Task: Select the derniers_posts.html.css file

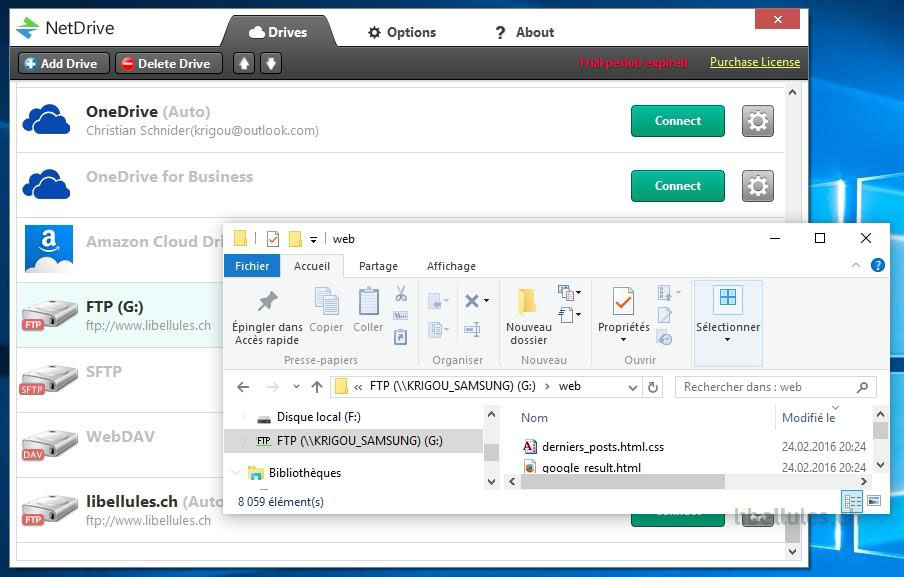Action: point(602,447)
